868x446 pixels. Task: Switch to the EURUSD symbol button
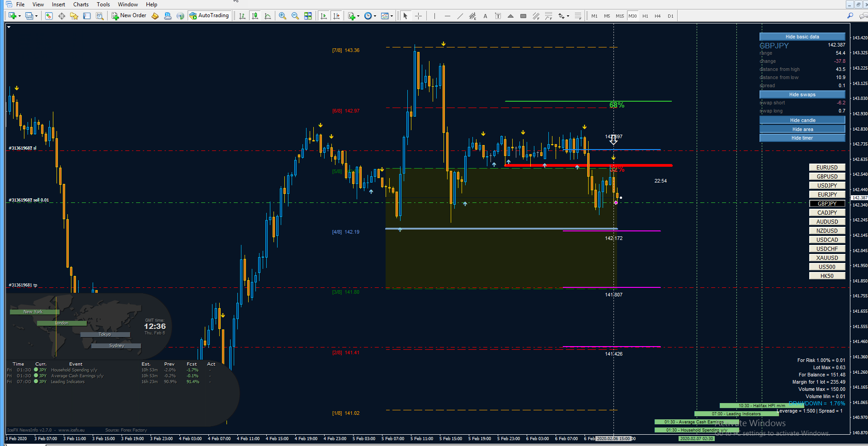827,167
